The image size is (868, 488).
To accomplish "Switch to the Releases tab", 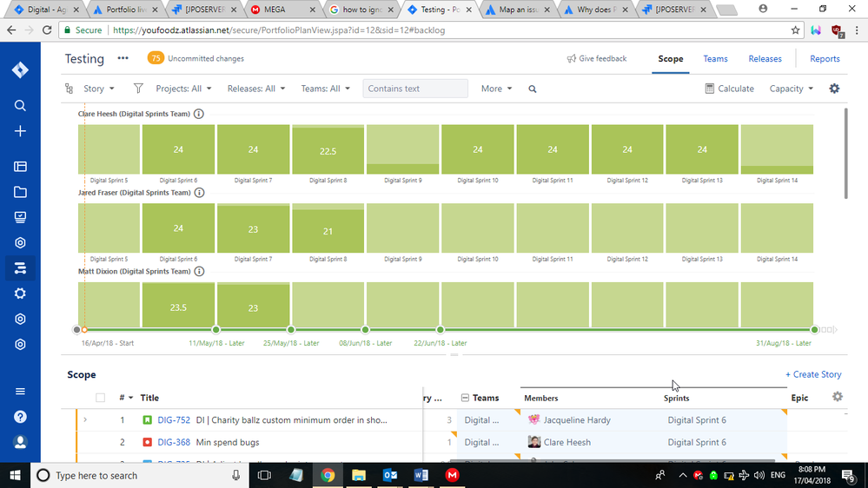I will click(x=765, y=59).
